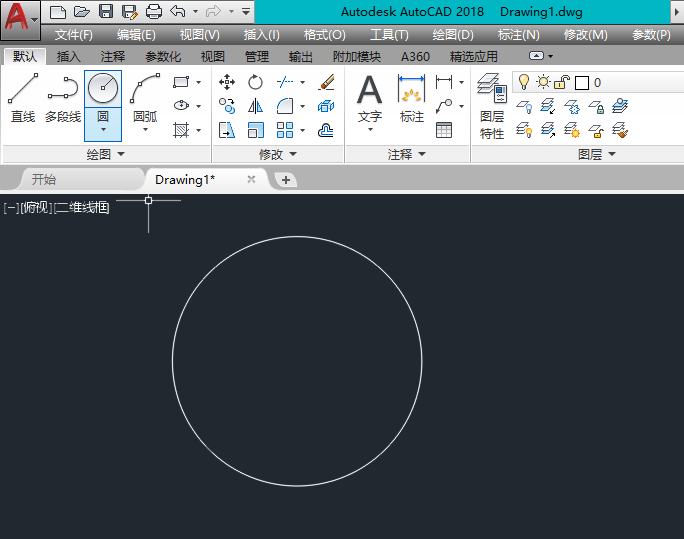Select the Arc (圆弧) tool icon
The height and width of the screenshot is (539, 684).
[145, 88]
